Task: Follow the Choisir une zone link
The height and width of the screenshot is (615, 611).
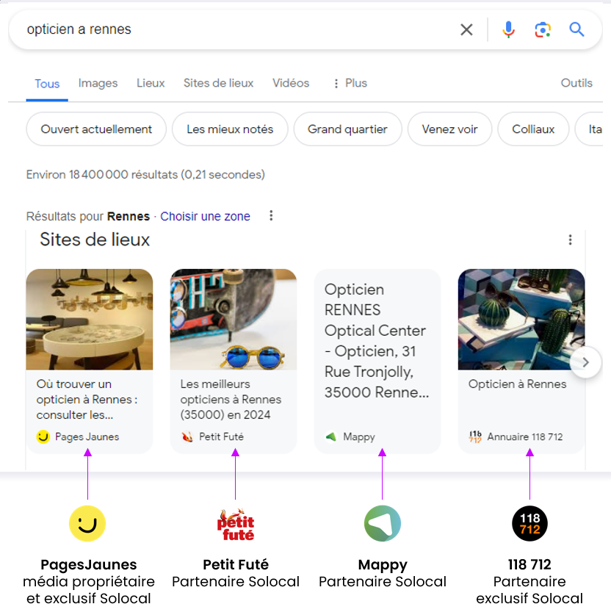Action: [x=205, y=216]
